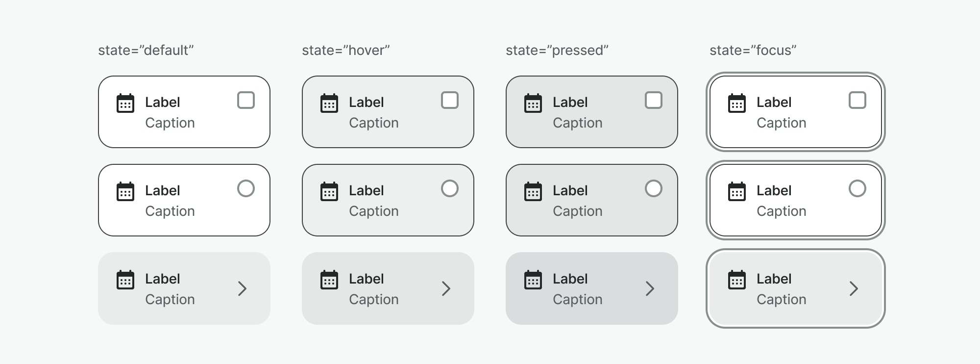Viewport: 980px width, 364px height.
Task: Click calendar icon in default checkbox card
Action: point(125,104)
